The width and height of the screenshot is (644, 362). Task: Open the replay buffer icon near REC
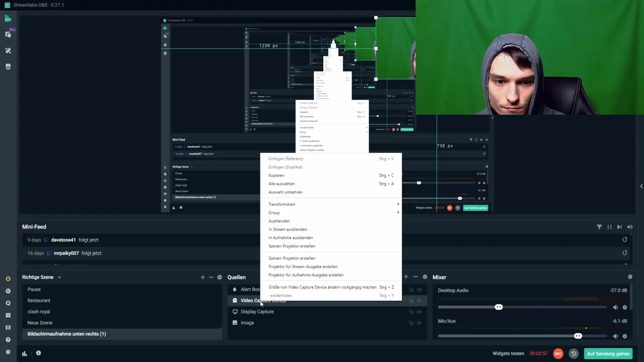point(574,354)
